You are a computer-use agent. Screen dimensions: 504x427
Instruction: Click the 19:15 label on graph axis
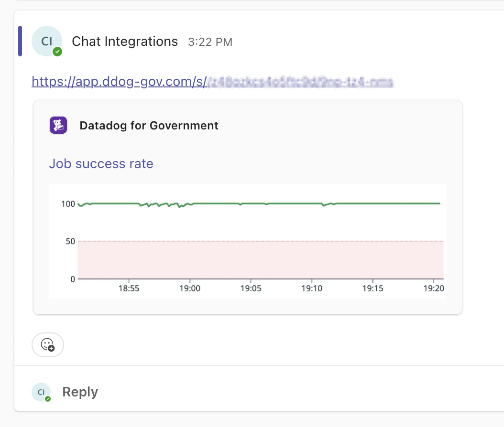click(373, 288)
